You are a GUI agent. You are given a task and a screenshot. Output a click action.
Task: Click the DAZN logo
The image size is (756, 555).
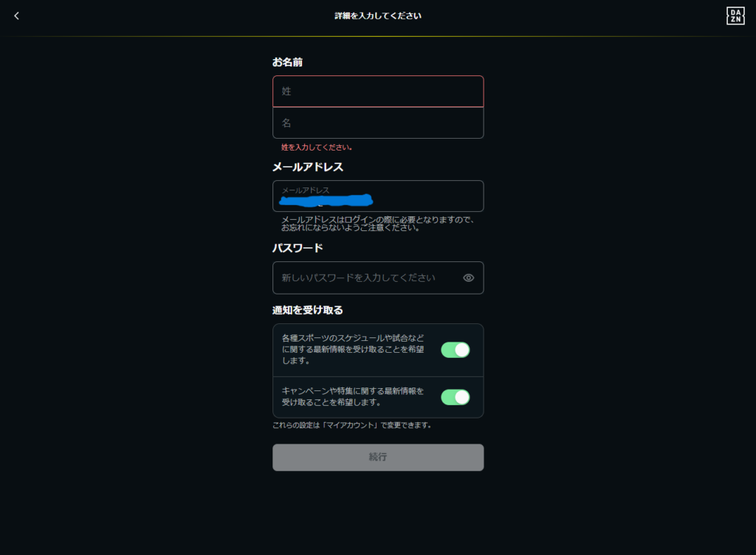click(735, 16)
